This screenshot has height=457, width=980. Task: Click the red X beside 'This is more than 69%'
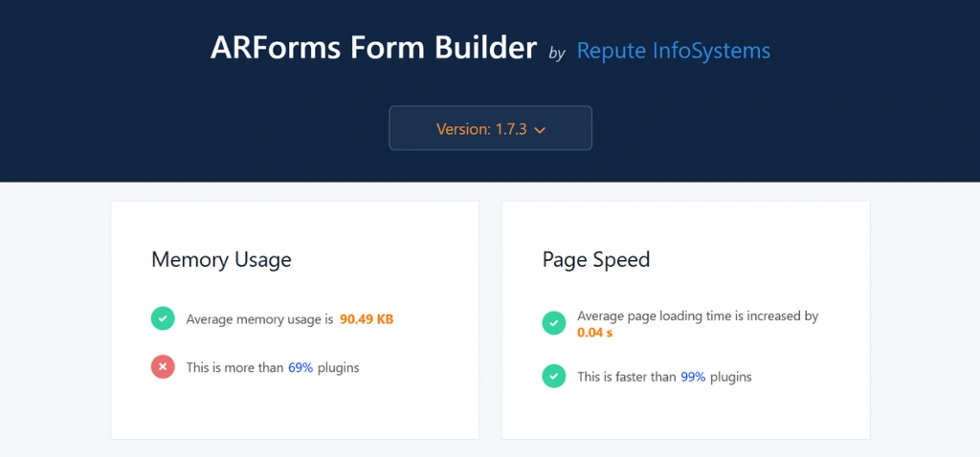[x=163, y=367]
